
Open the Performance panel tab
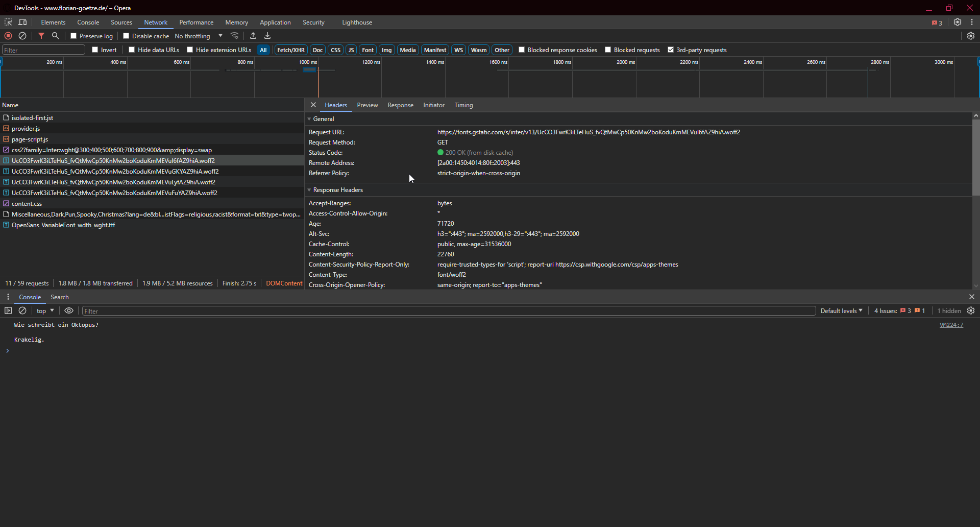point(196,22)
